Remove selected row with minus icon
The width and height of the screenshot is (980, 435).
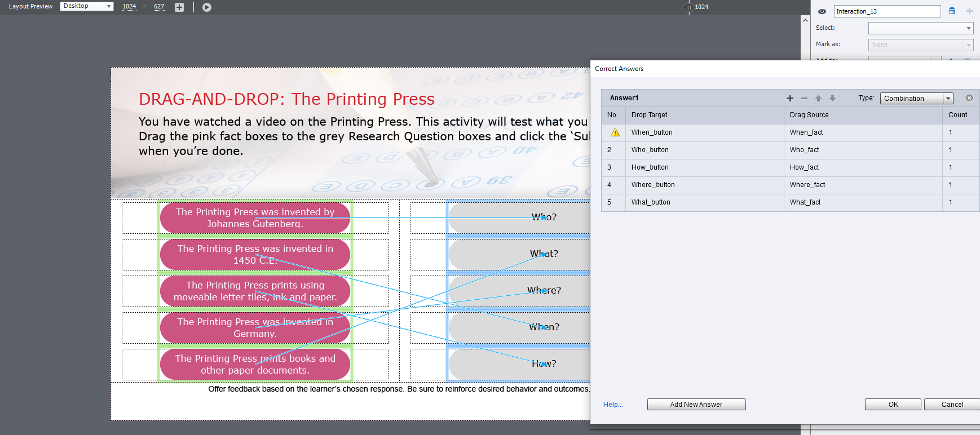[x=804, y=99]
